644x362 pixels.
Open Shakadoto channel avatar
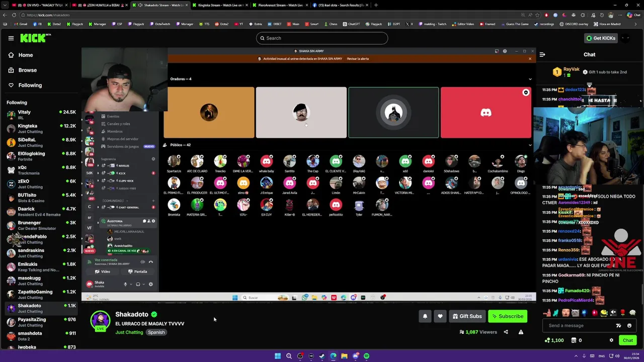(x=100, y=320)
